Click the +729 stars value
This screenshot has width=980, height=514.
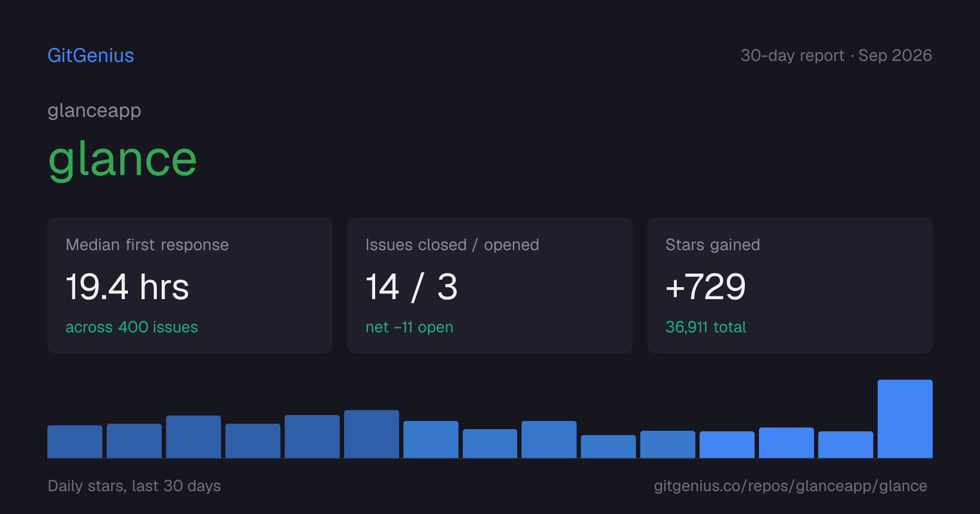click(706, 287)
